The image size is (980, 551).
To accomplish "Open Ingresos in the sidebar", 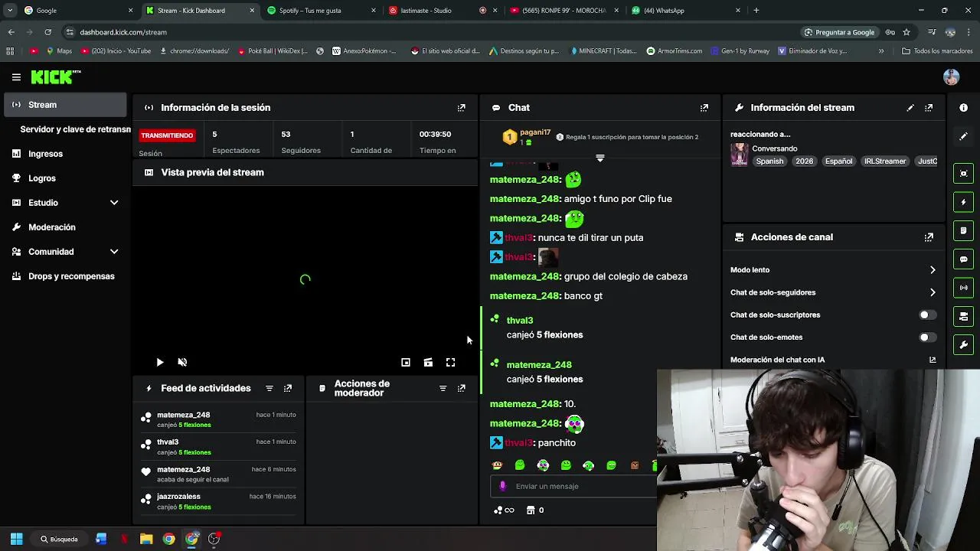I will pyautogui.click(x=65, y=154).
